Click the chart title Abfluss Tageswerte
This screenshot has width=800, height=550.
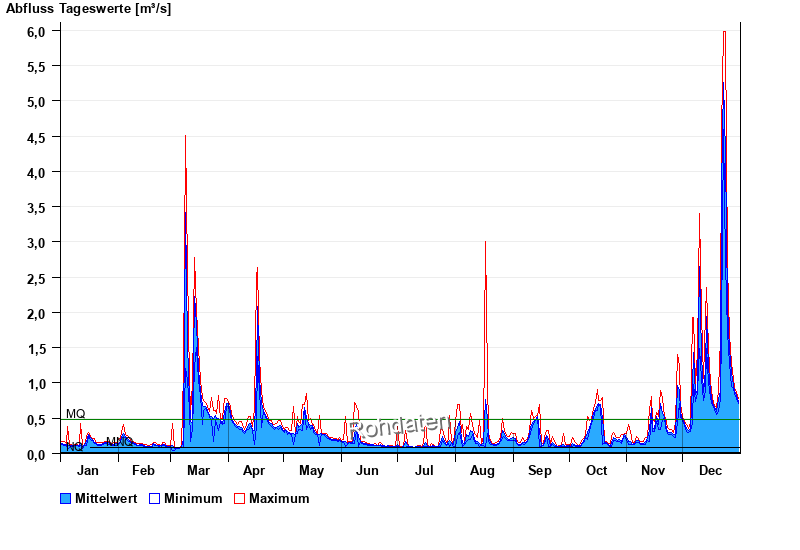pos(88,9)
